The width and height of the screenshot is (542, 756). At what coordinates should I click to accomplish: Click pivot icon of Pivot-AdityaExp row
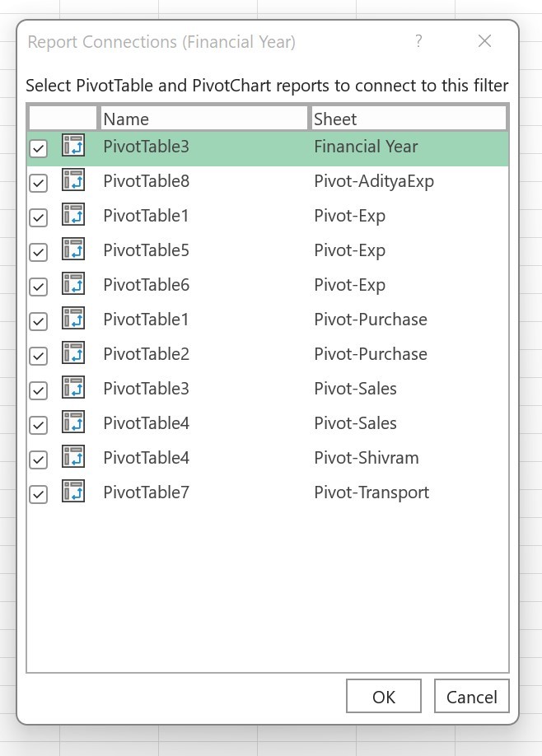click(x=73, y=180)
